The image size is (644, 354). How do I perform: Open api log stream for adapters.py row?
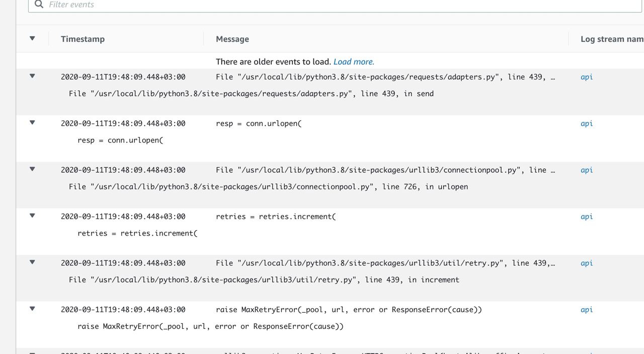587,77
